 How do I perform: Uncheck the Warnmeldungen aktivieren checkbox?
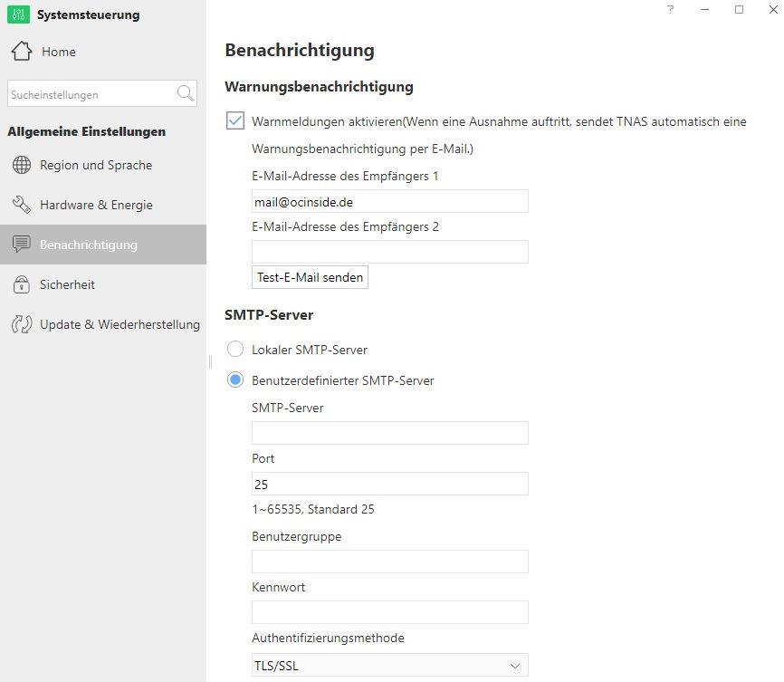pyautogui.click(x=235, y=121)
